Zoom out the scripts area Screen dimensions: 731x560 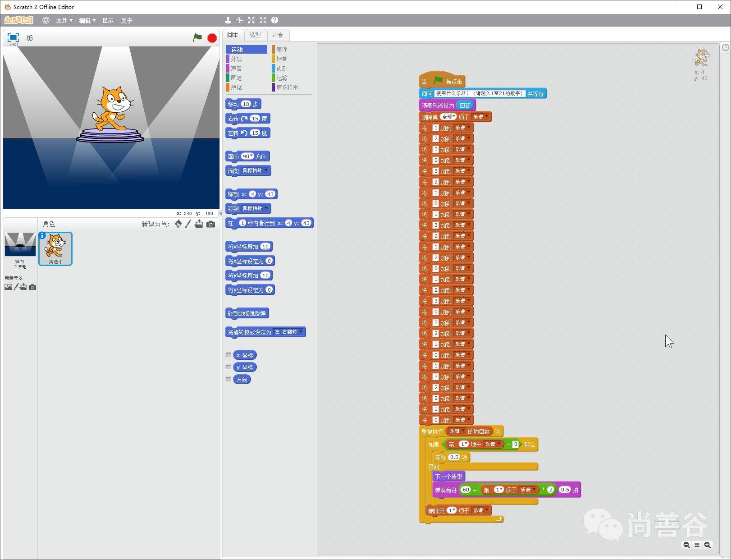point(686,545)
